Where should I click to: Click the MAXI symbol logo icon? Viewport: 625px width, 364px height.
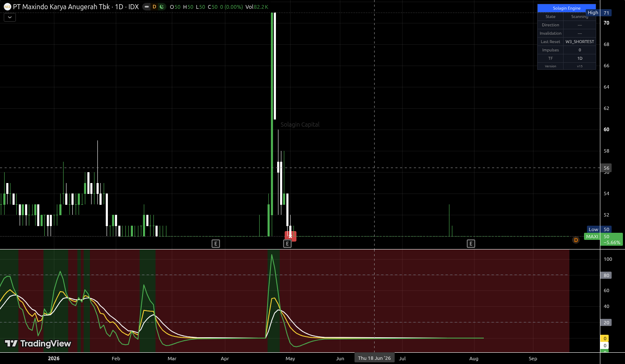click(x=7, y=7)
